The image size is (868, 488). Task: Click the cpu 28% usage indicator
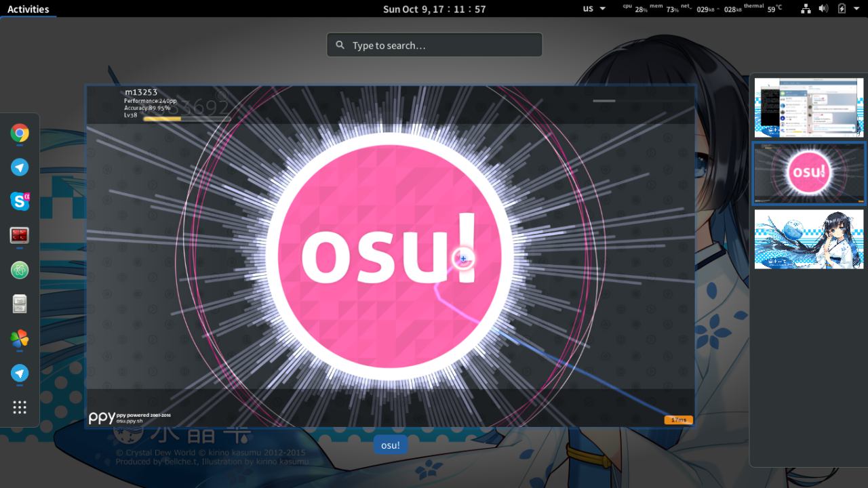(635, 9)
